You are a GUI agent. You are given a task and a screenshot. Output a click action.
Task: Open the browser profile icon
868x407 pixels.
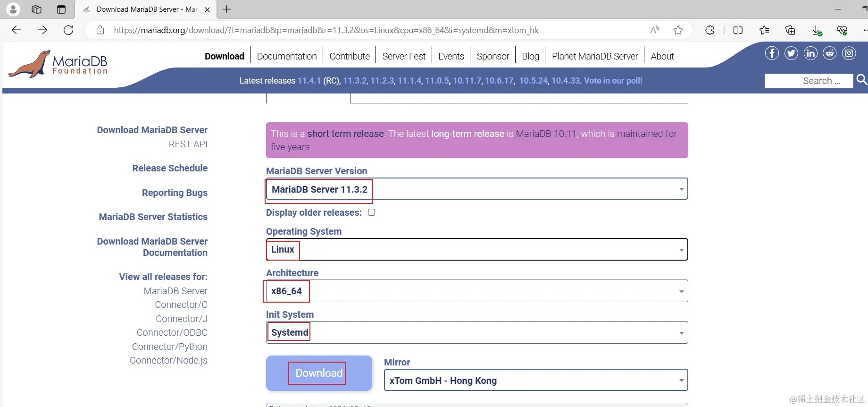13,9
